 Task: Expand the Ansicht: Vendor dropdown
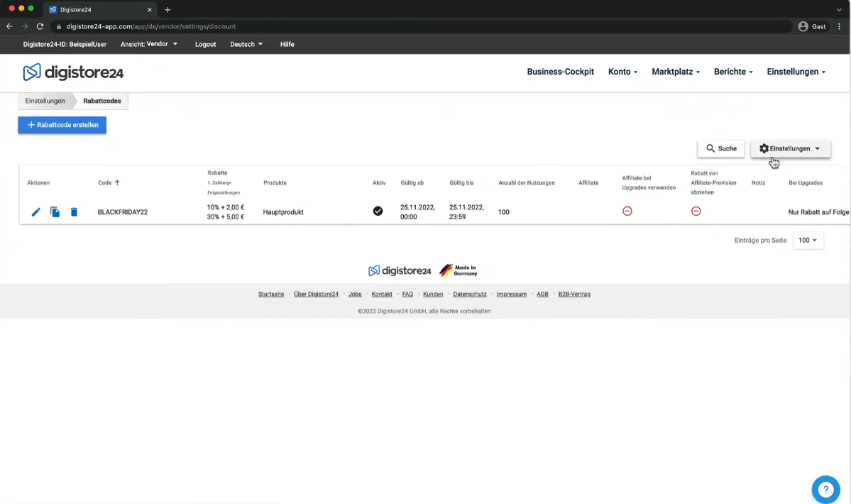point(149,44)
